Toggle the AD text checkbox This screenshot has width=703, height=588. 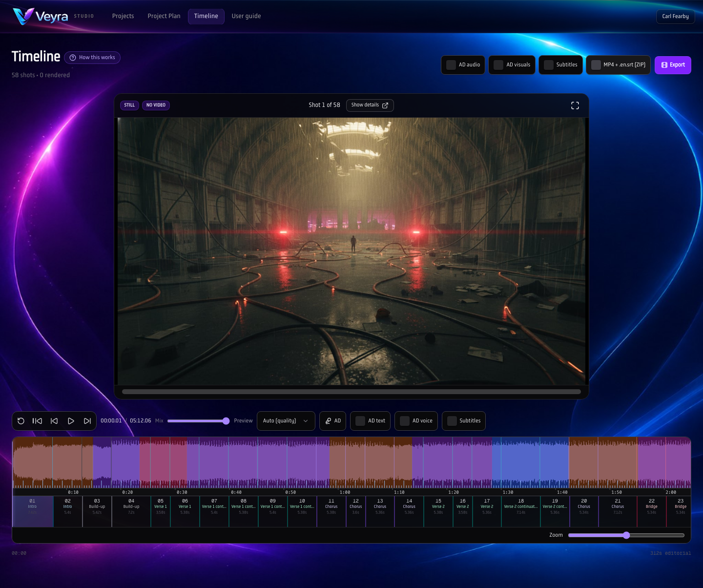360,421
